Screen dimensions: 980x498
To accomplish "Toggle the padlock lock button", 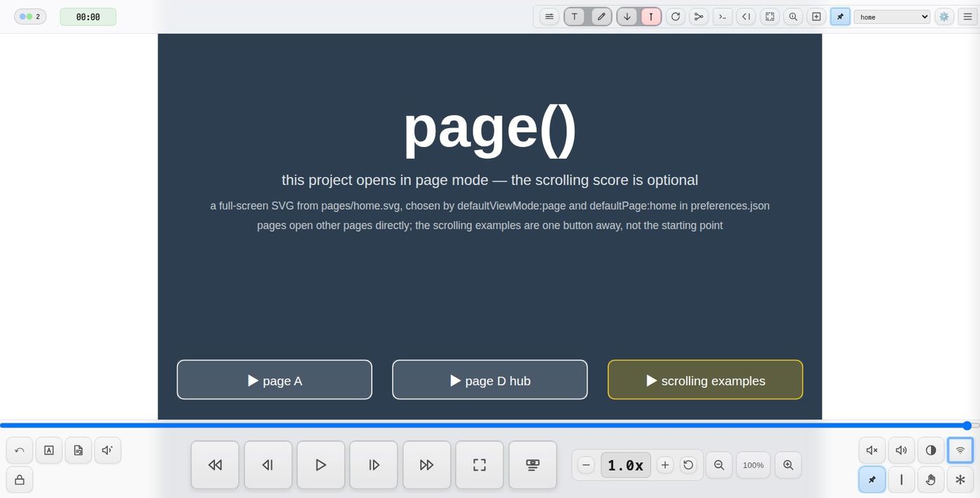I will (20, 480).
